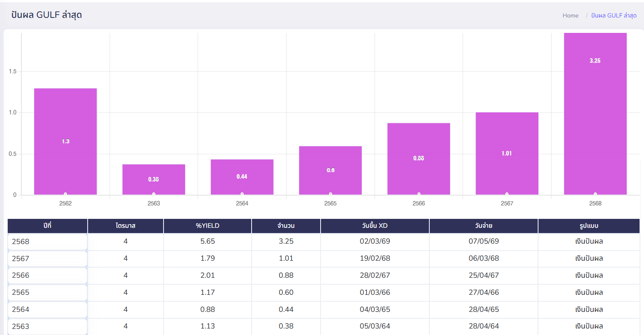The image size is (644, 335).
Task: Click เงินปันผล in the 2565 row
Action: [x=589, y=292]
